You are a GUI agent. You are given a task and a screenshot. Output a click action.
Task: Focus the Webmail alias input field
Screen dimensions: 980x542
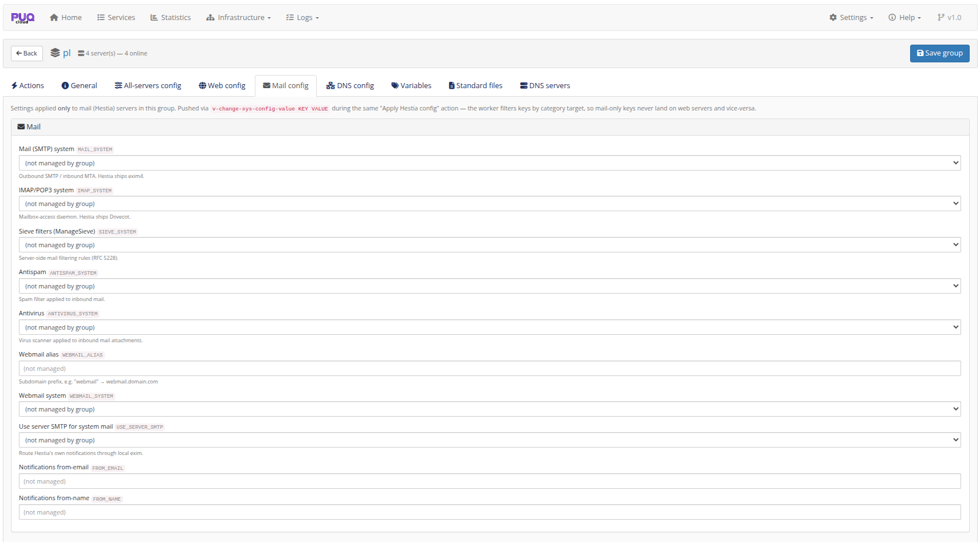pyautogui.click(x=490, y=369)
